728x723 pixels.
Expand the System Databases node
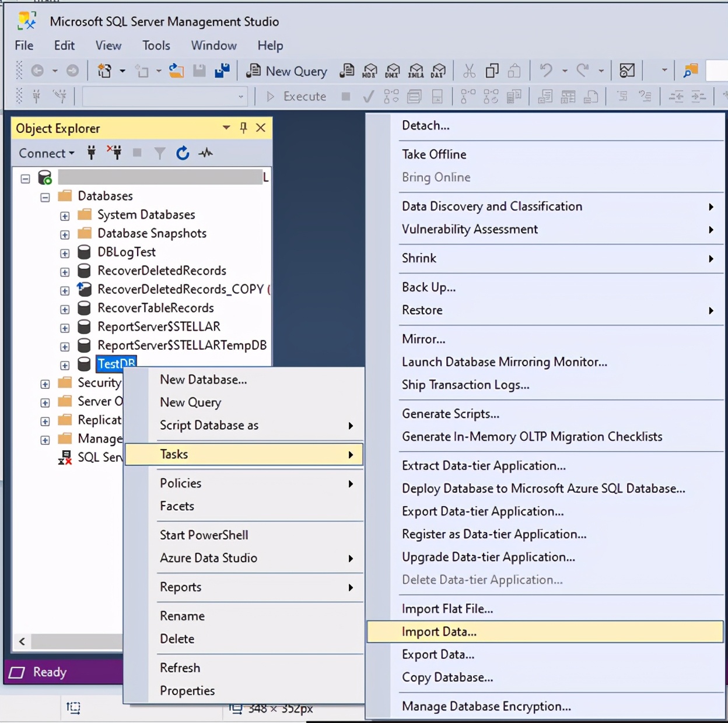point(65,216)
